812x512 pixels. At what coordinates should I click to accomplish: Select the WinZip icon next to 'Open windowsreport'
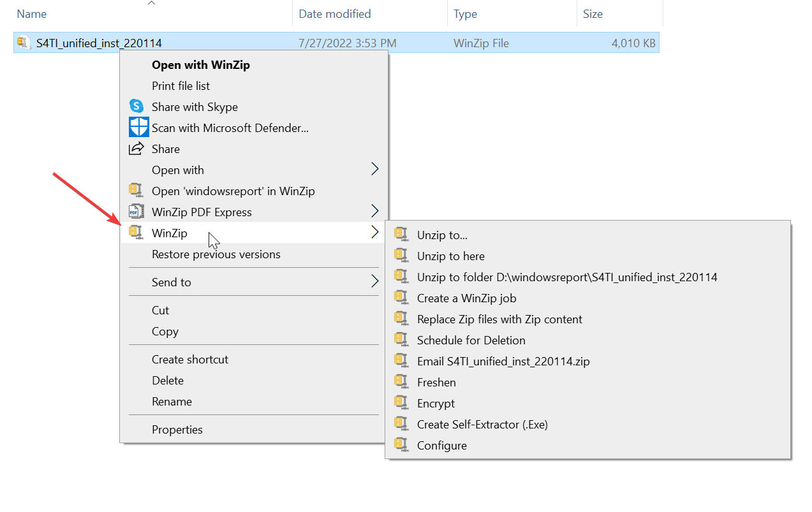[x=136, y=190]
